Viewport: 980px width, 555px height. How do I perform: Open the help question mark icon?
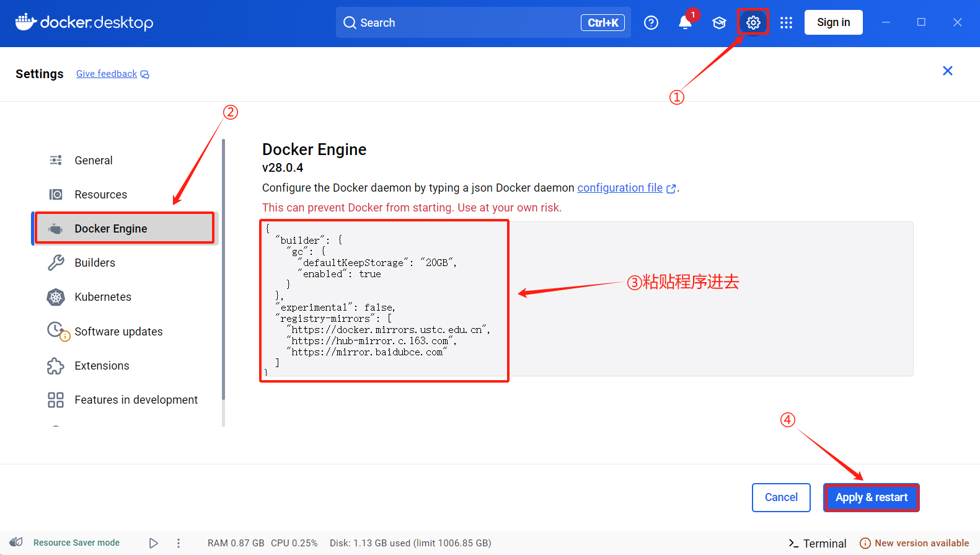pos(651,23)
